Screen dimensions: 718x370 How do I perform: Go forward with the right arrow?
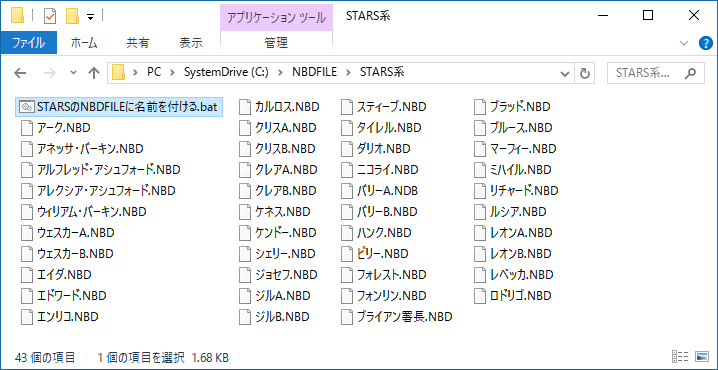[49, 73]
